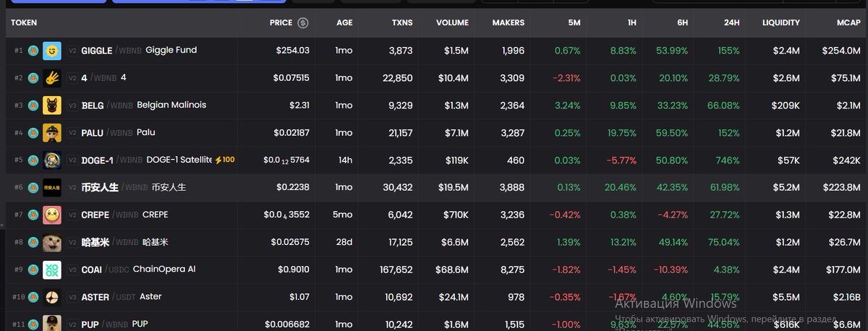Click the ChainOpera AI COAI logo icon
The width and height of the screenshot is (868, 331).
coord(52,270)
